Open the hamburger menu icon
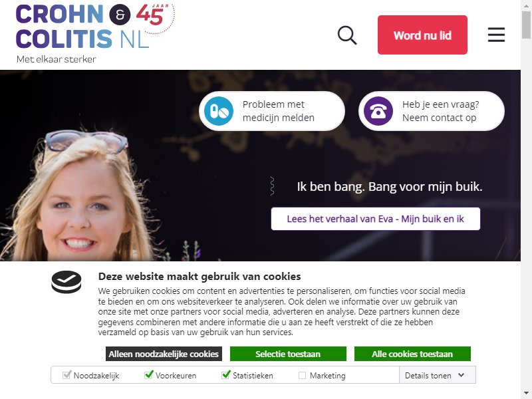 496,35
